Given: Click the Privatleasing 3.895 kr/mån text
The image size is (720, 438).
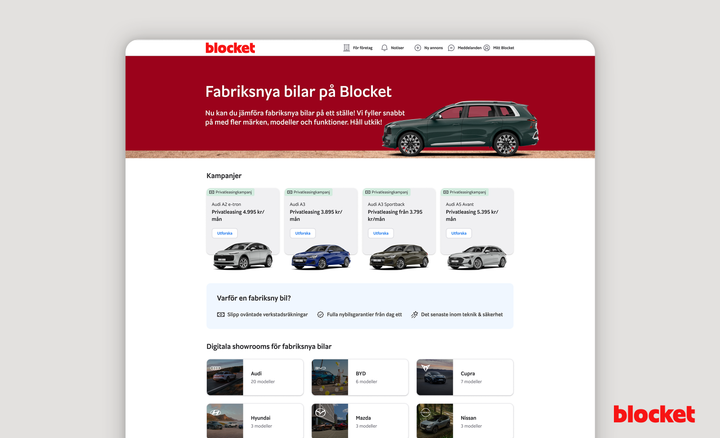Looking at the screenshot, I should (x=316, y=216).
